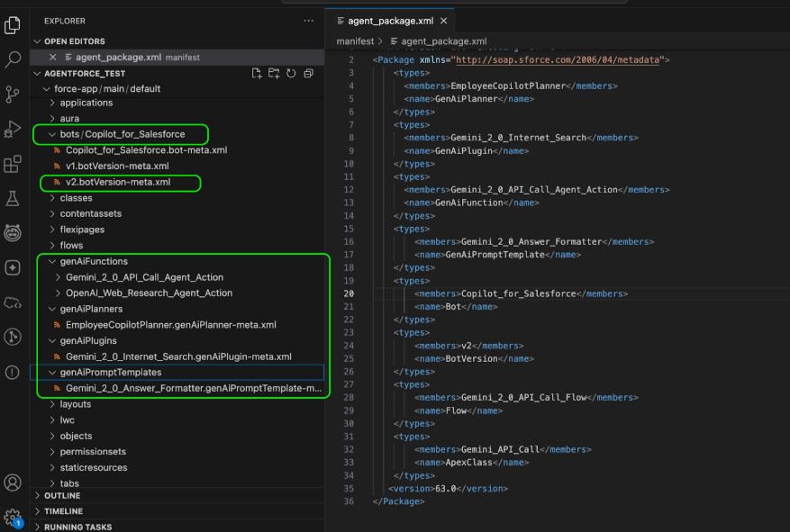The height and width of the screenshot is (532, 790).
Task: Click line 20 Copilot_for_Salesforce members text
Action: tap(519, 294)
